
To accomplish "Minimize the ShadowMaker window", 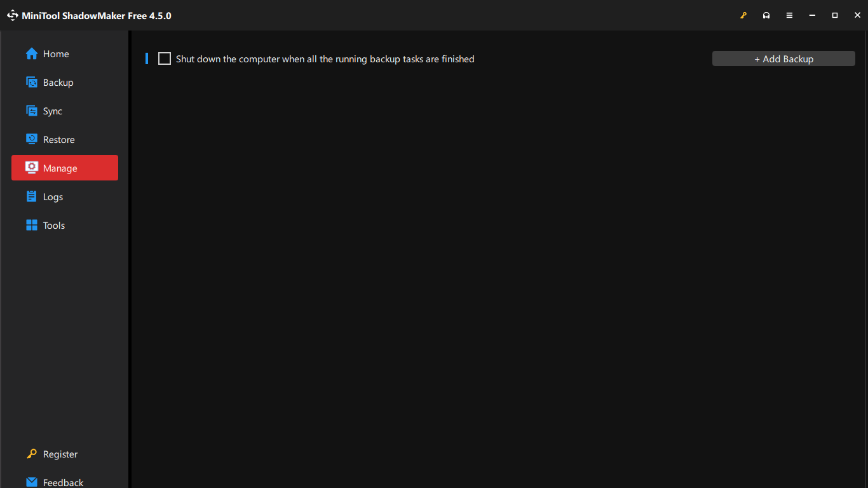I will tap(812, 15).
